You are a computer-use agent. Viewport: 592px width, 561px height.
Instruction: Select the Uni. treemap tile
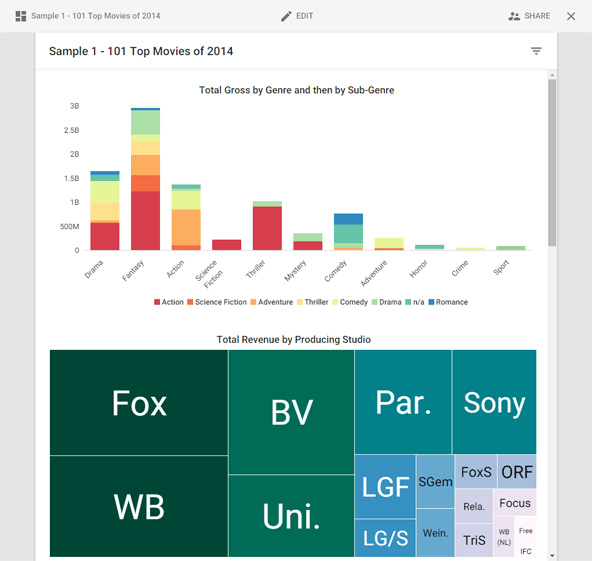pyautogui.click(x=291, y=516)
